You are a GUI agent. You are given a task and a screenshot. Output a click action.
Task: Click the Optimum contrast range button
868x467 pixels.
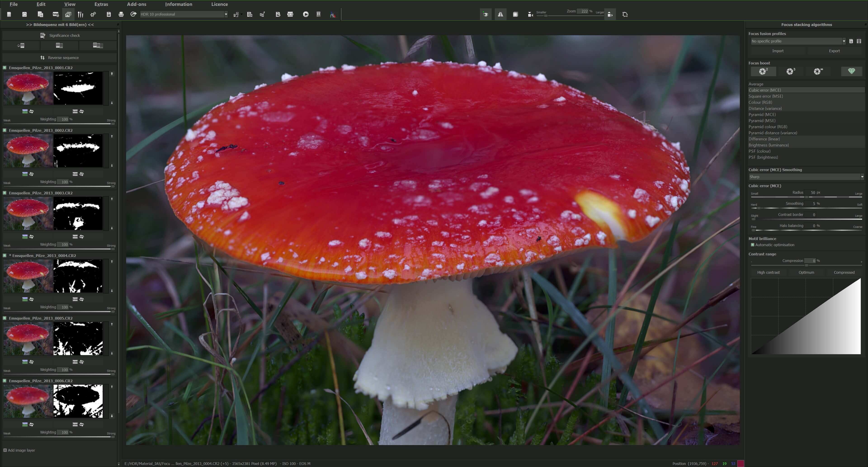coord(806,272)
